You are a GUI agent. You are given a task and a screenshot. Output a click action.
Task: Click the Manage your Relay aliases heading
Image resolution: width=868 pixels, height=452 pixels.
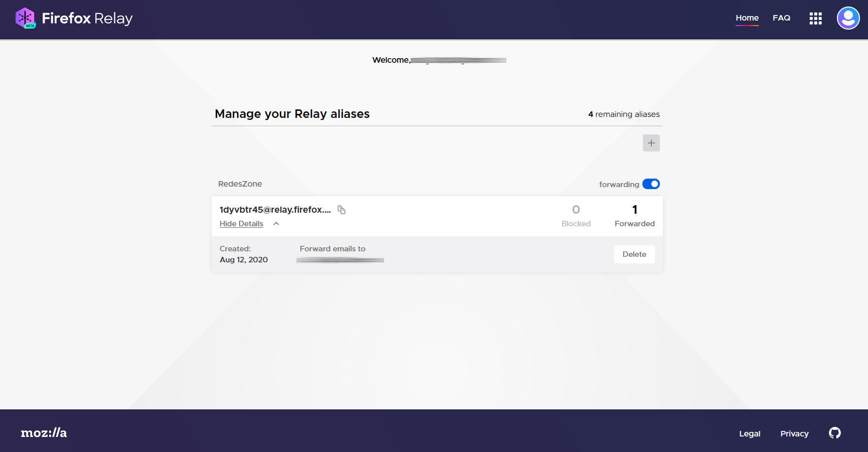click(x=292, y=114)
